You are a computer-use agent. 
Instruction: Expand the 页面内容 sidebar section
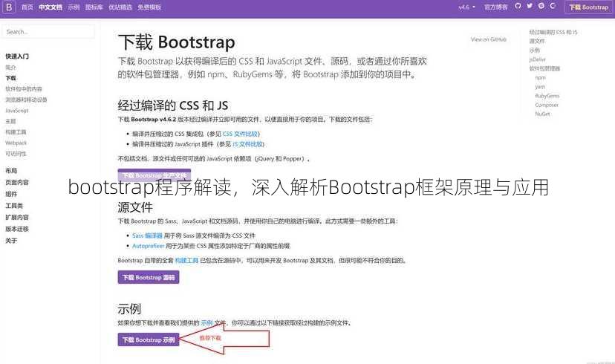[17, 183]
